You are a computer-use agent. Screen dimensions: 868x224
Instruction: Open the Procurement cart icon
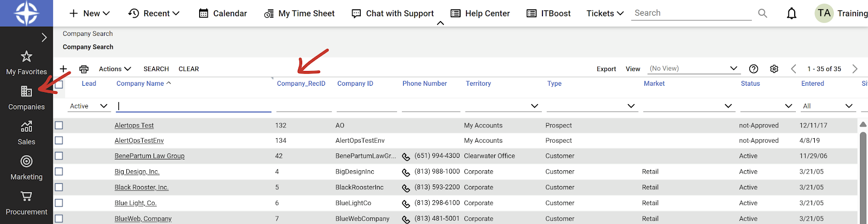pos(26,196)
